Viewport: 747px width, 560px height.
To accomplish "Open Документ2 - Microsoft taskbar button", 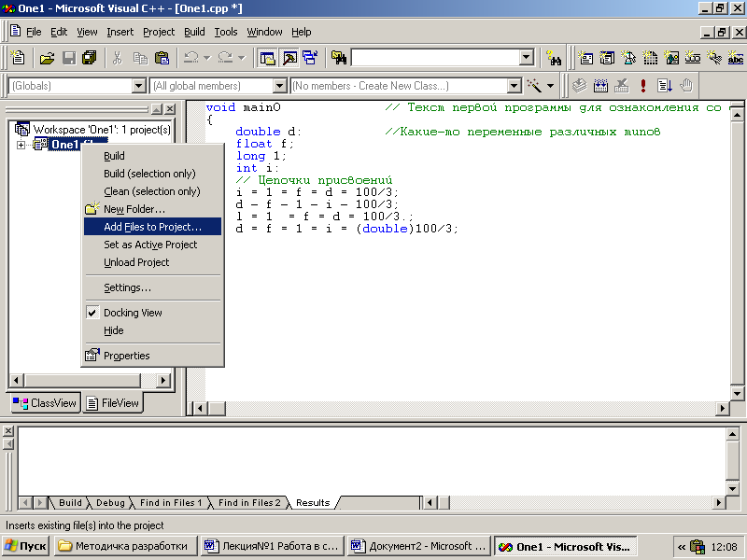I will coord(418,546).
